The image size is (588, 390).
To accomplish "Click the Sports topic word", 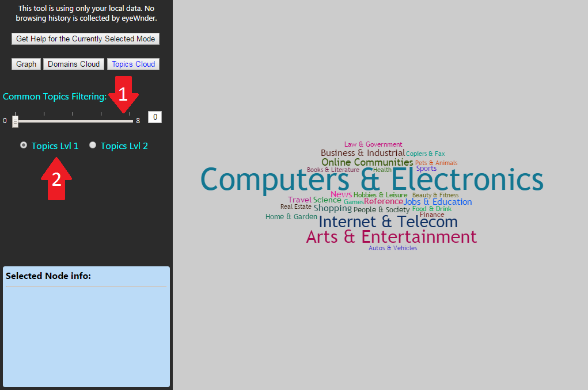I will pos(426,169).
